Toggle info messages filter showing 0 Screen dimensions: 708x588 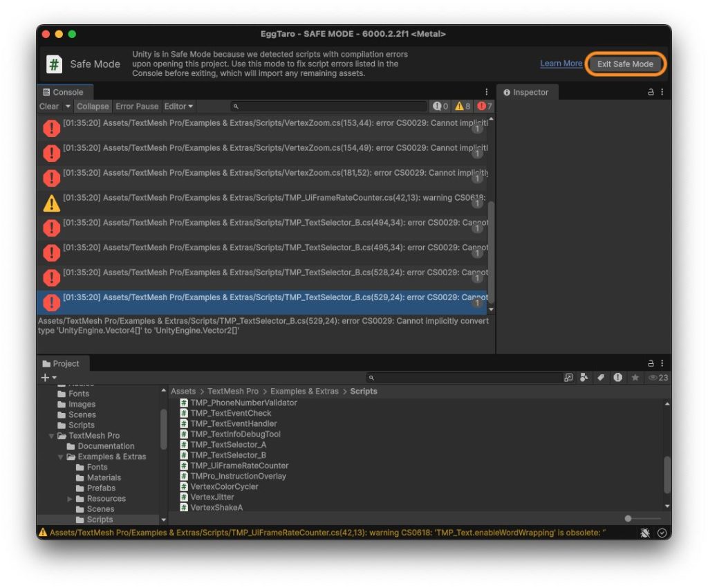click(440, 106)
